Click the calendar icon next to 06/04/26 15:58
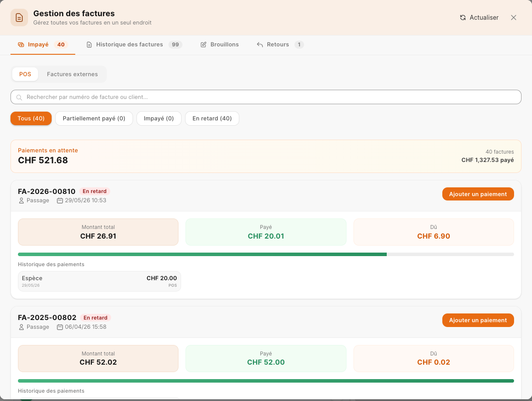 coord(60,327)
